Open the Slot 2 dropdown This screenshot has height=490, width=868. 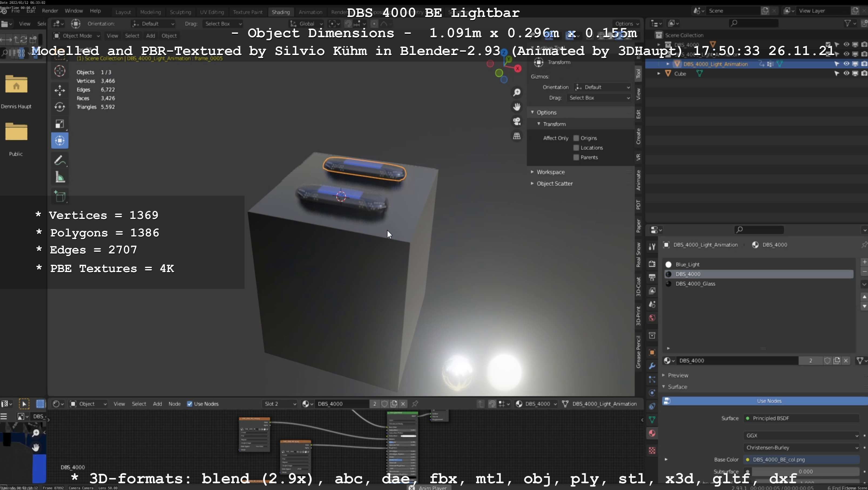[280, 404]
